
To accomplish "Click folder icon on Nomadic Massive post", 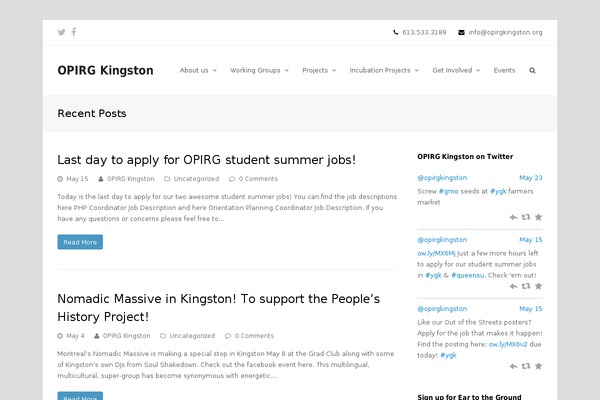I will [x=163, y=335].
